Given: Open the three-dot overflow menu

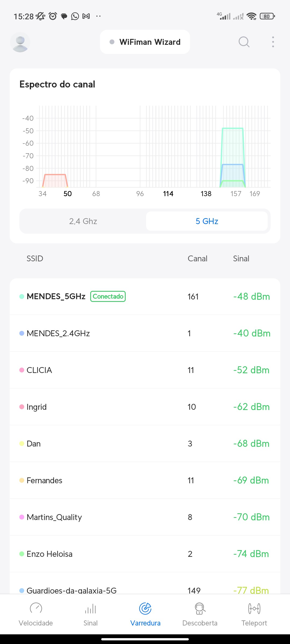Looking at the screenshot, I should point(273,42).
